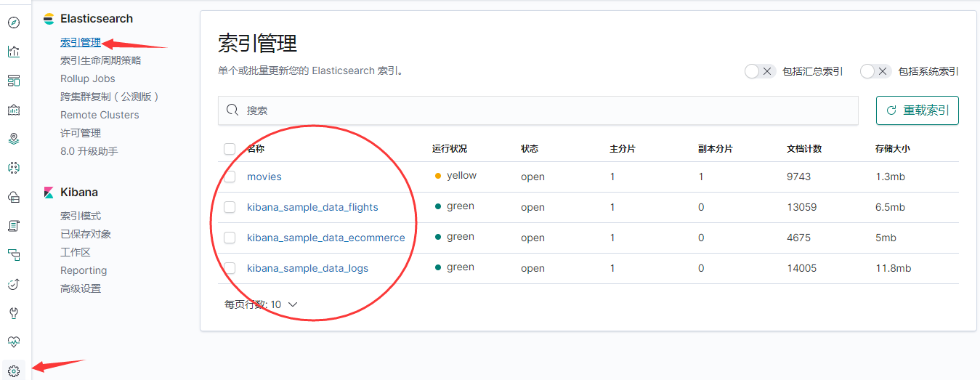Open Discover from the compass icon
This screenshot has height=380, width=980.
[14, 23]
